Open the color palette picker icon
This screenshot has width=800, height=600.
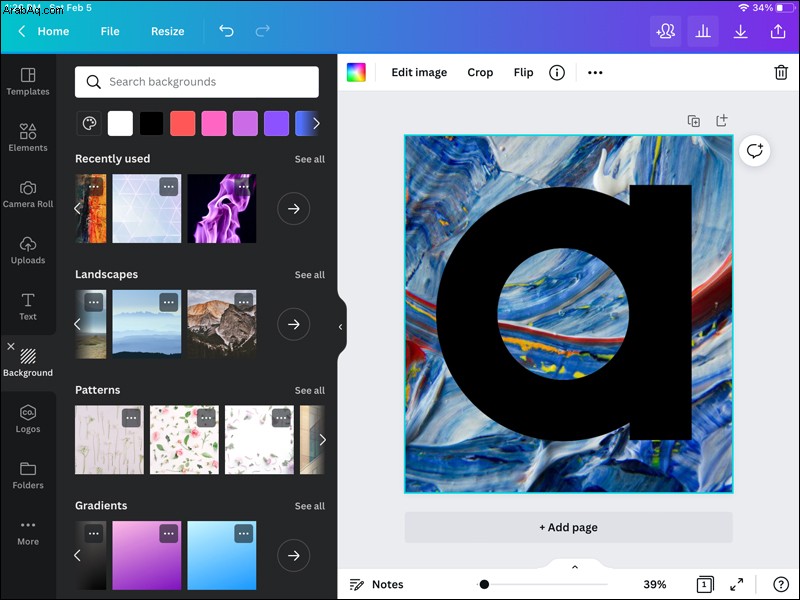[89, 123]
